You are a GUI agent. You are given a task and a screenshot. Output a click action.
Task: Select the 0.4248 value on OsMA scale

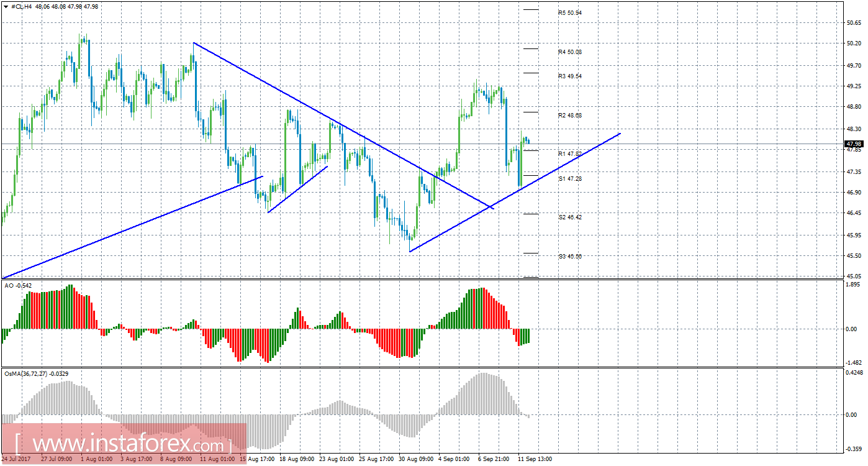pos(854,373)
